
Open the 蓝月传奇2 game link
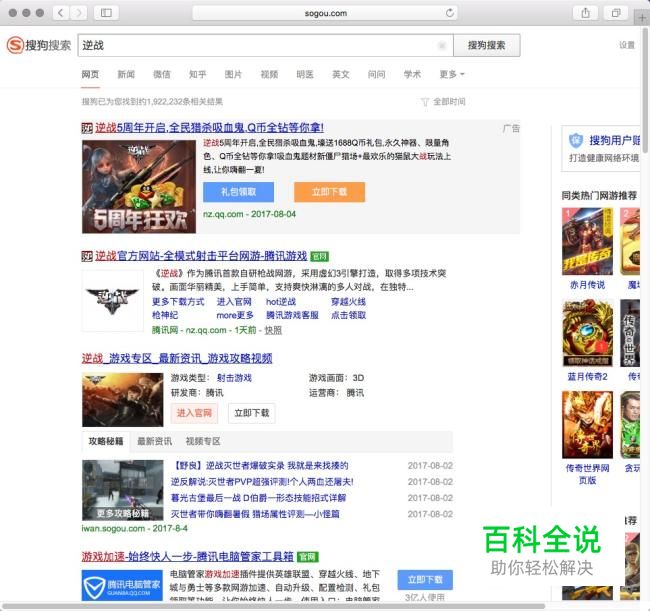point(587,377)
